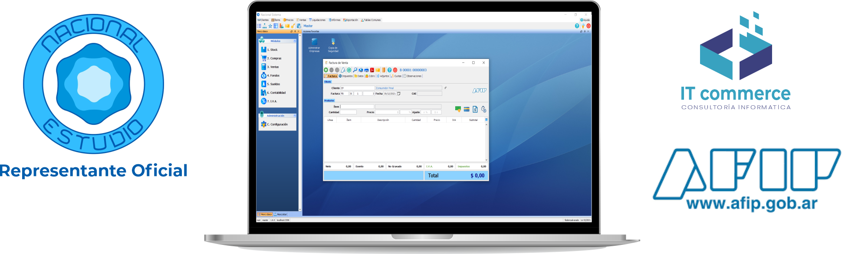Print the invoice using the printer icon

[x=366, y=70]
